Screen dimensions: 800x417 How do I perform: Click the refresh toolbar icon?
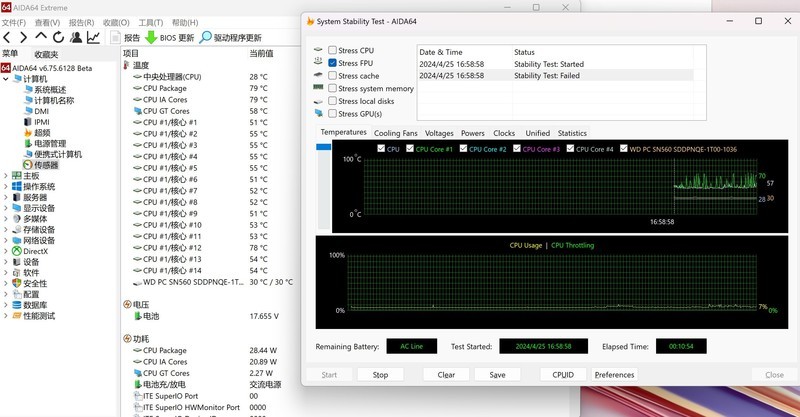point(58,37)
